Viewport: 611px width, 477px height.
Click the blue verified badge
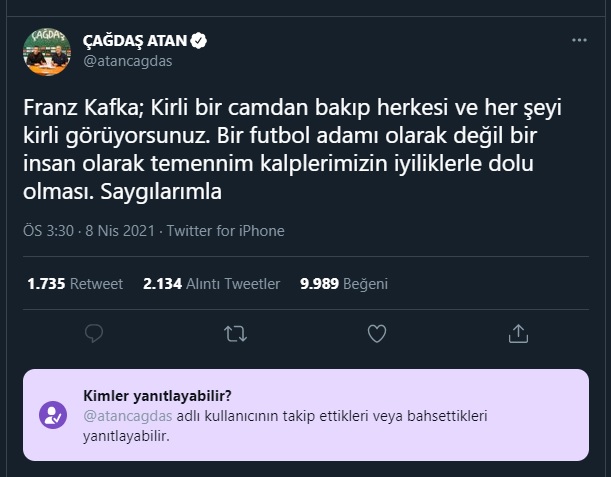[x=199, y=42]
